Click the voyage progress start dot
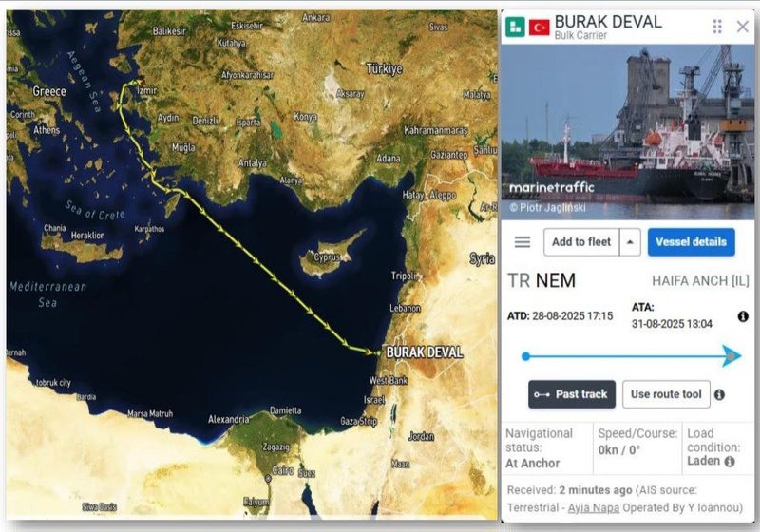 point(525,356)
